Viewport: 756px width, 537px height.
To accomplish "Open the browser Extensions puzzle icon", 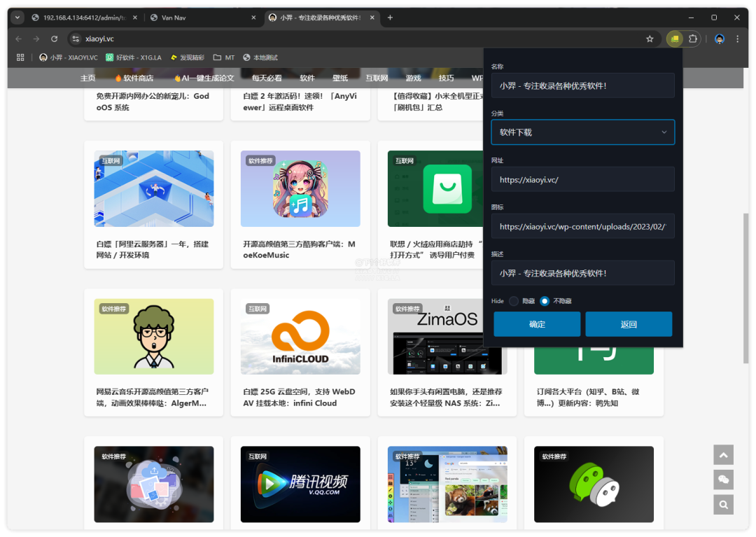I will (692, 39).
